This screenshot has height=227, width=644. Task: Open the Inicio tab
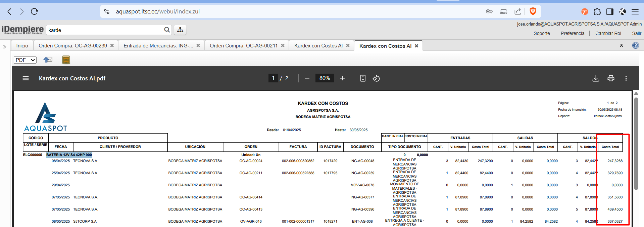22,46
